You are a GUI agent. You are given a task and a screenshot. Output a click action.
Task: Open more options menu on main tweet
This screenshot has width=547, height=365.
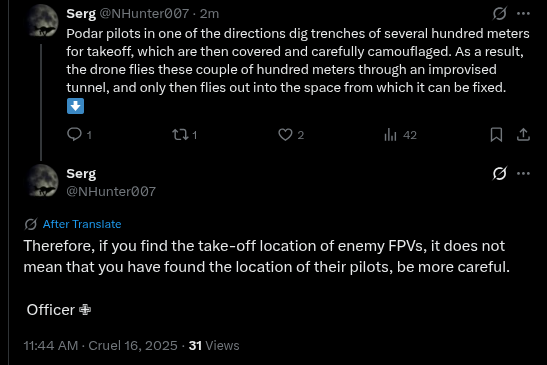tap(523, 173)
